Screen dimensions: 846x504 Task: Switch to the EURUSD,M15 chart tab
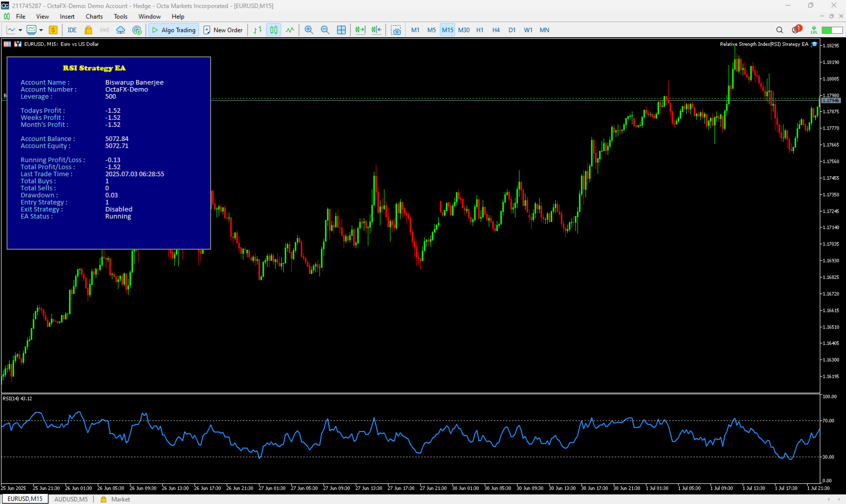[25, 499]
